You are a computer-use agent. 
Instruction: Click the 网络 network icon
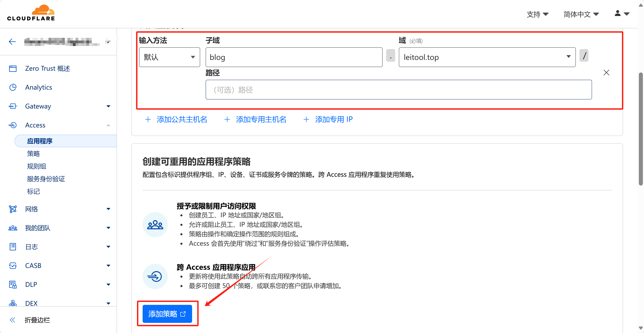13,209
